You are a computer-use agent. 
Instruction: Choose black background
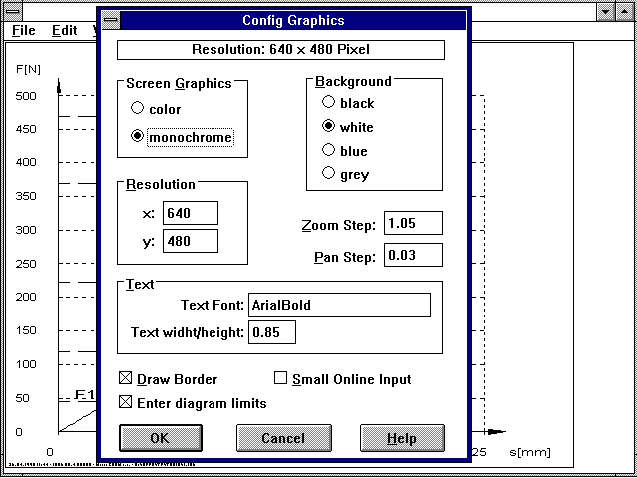(327, 103)
